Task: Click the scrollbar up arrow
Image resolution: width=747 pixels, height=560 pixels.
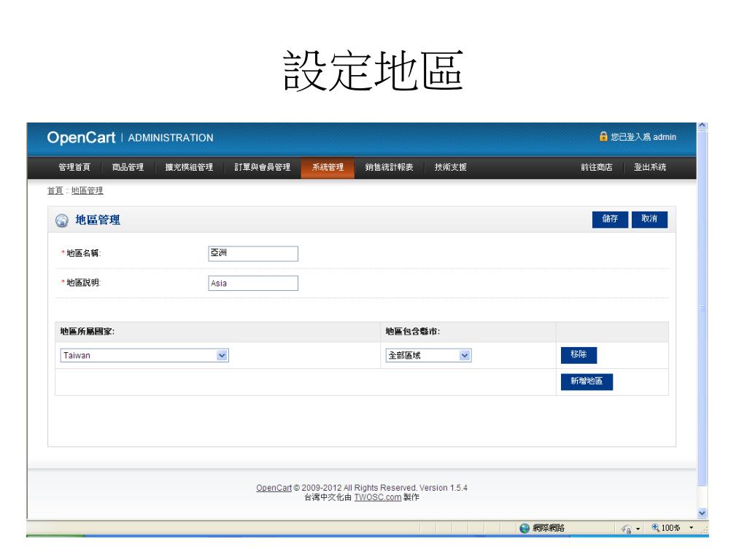Action: point(703,126)
